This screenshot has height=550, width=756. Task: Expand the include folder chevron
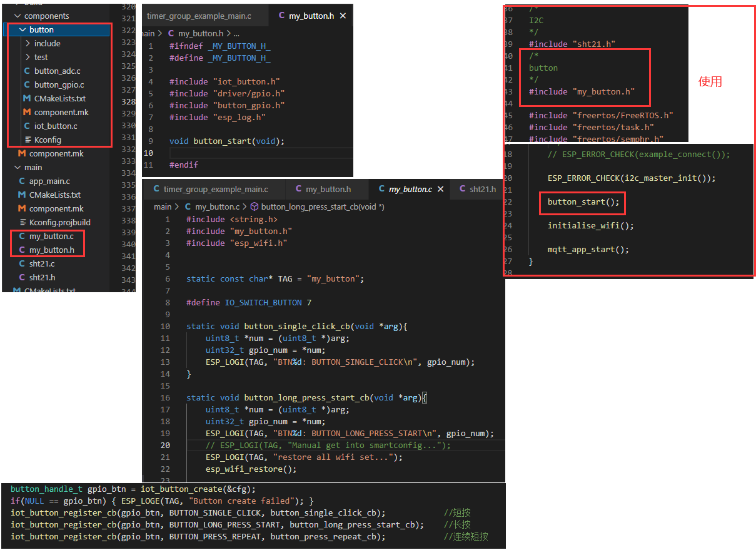tap(28, 43)
